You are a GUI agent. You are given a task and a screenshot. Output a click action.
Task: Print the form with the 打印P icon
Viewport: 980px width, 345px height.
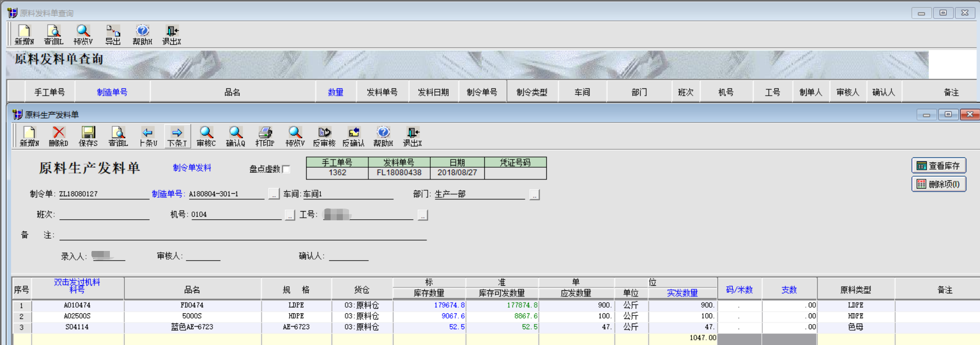[265, 137]
